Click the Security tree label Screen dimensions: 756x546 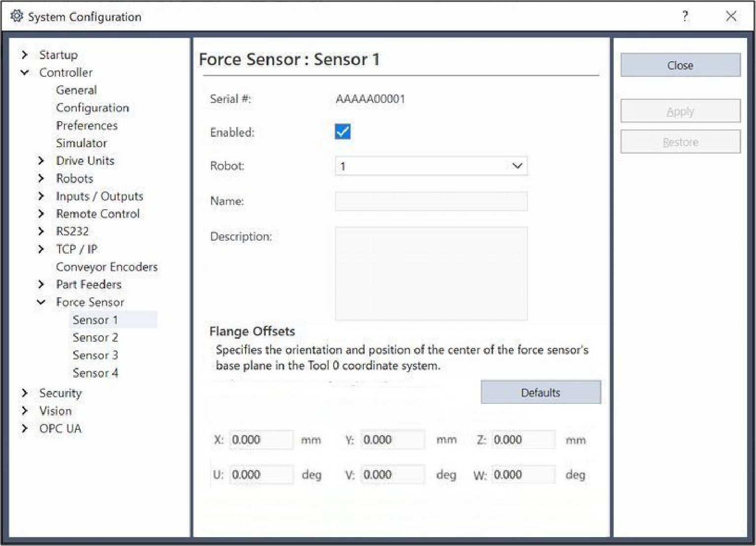[60, 393]
